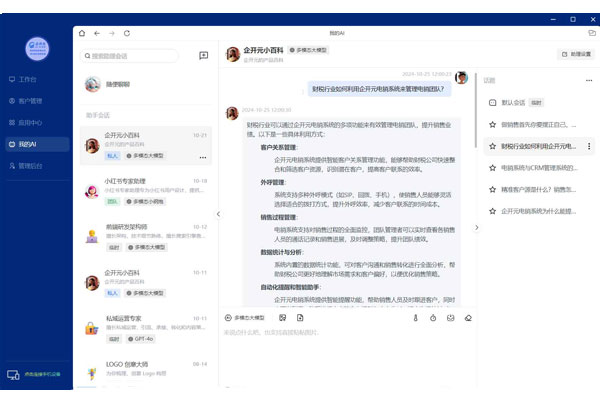This screenshot has height=400, width=600.
Task: Open the 企开元小百科 conversation dated 10-11
Action: 146,283
